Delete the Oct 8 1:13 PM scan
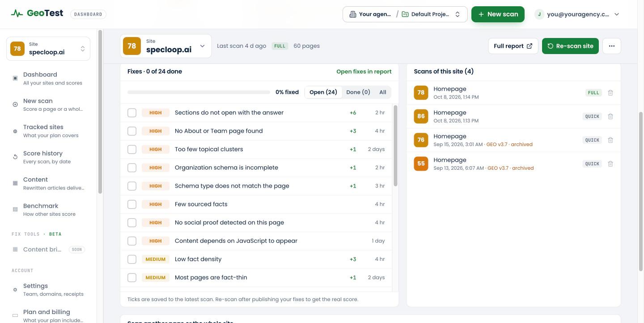Image resolution: width=644 pixels, height=323 pixels. pos(610,116)
